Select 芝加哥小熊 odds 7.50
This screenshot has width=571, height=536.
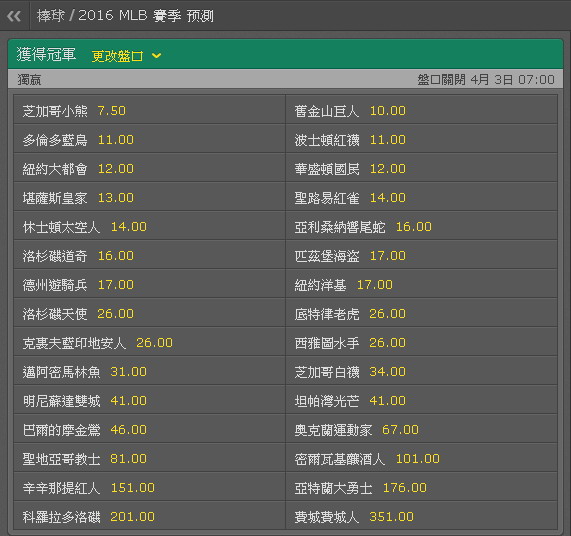pyautogui.click(x=149, y=110)
